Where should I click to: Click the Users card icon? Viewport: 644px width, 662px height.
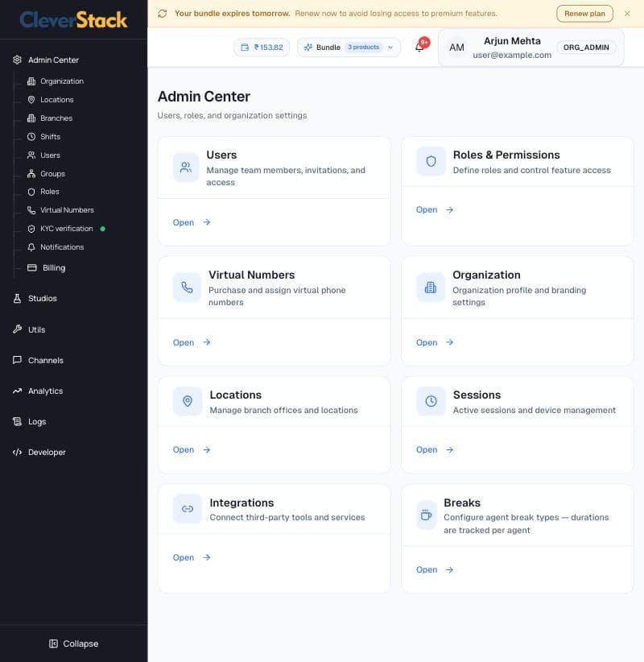pos(186,168)
